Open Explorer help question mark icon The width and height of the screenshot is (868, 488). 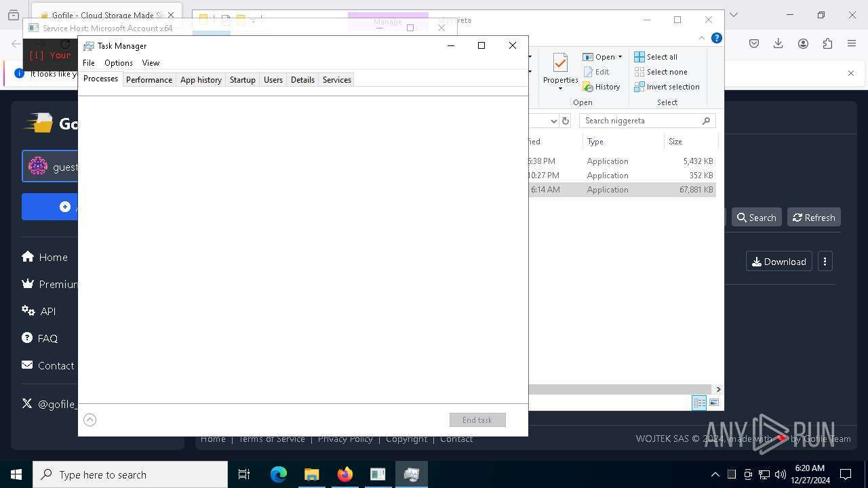coord(716,38)
